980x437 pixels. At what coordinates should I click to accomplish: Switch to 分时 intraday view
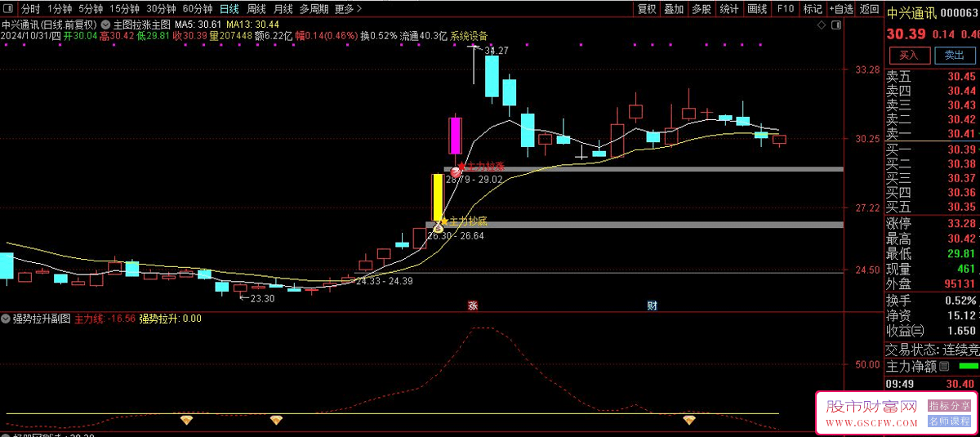[30, 9]
